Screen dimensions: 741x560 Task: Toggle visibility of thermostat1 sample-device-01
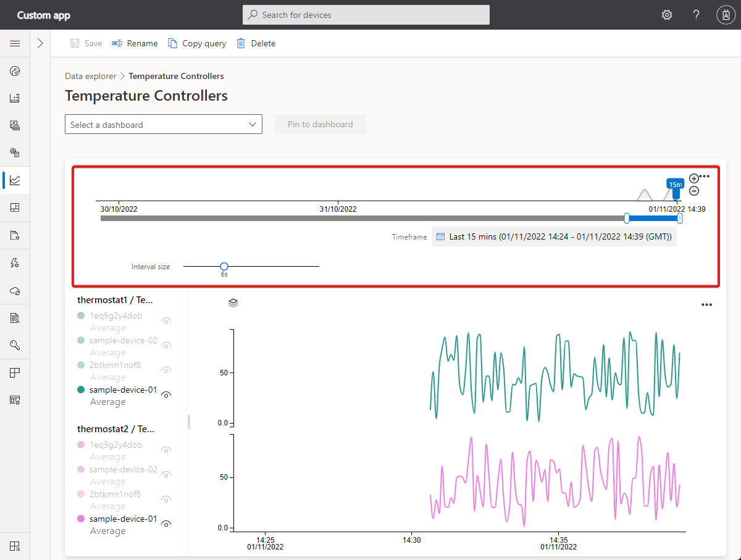[x=165, y=395]
